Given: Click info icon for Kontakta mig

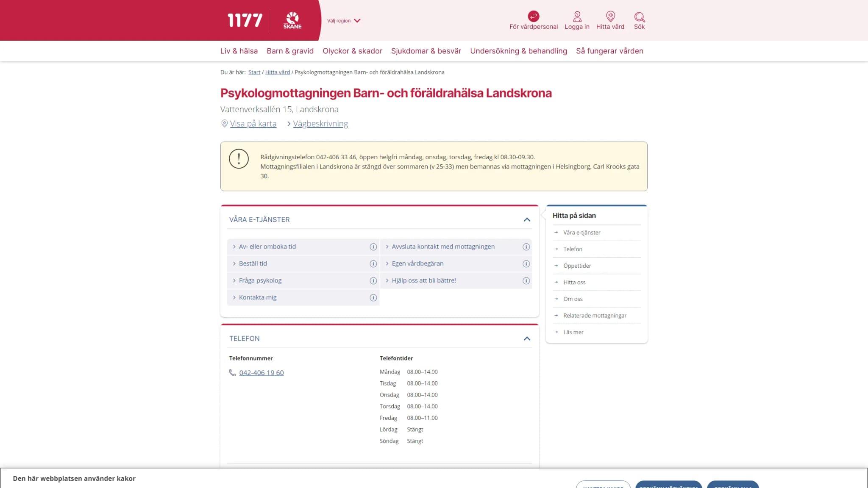Looking at the screenshot, I should (x=373, y=298).
